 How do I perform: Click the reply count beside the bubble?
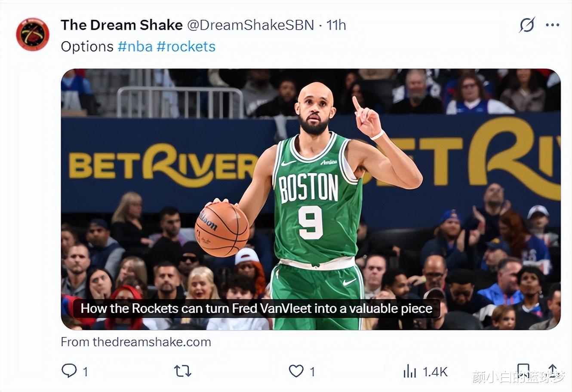pyautogui.click(x=85, y=371)
